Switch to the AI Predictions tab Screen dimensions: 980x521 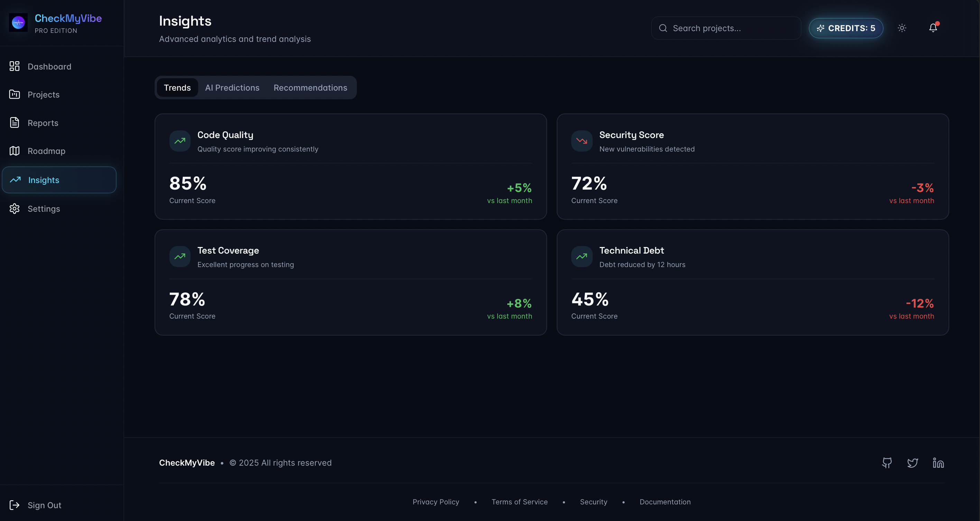click(232, 88)
